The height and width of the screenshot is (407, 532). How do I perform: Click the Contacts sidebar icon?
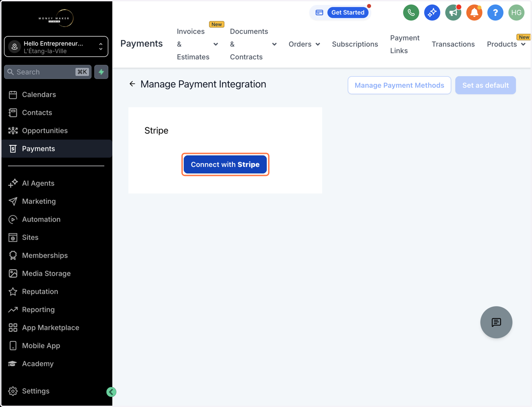(x=13, y=113)
